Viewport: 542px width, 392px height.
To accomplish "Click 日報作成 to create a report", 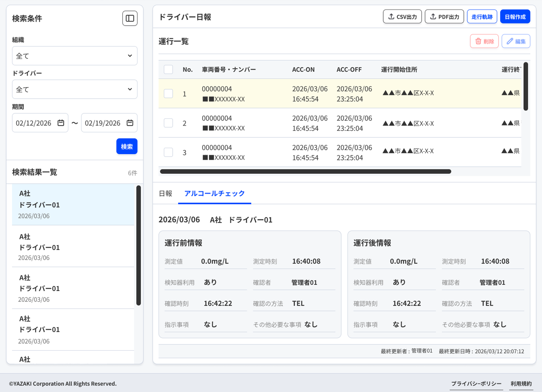I will (515, 17).
